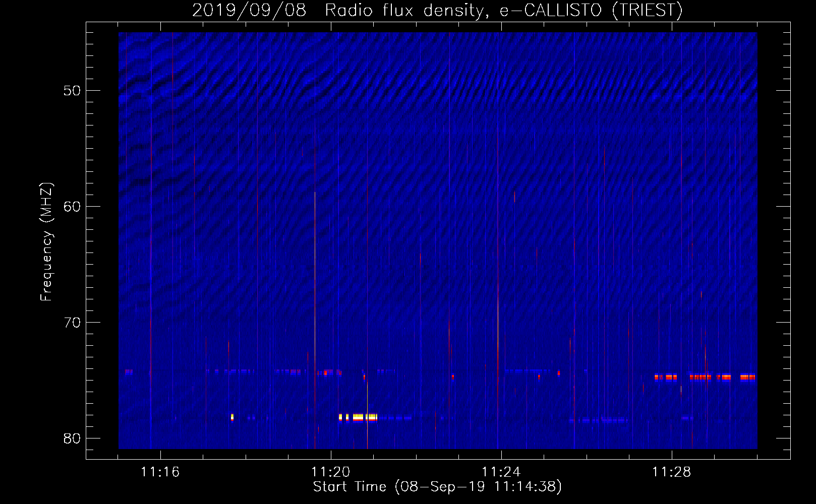Click the 11:20 time tick label
The width and height of the screenshot is (816, 504).
(330, 472)
